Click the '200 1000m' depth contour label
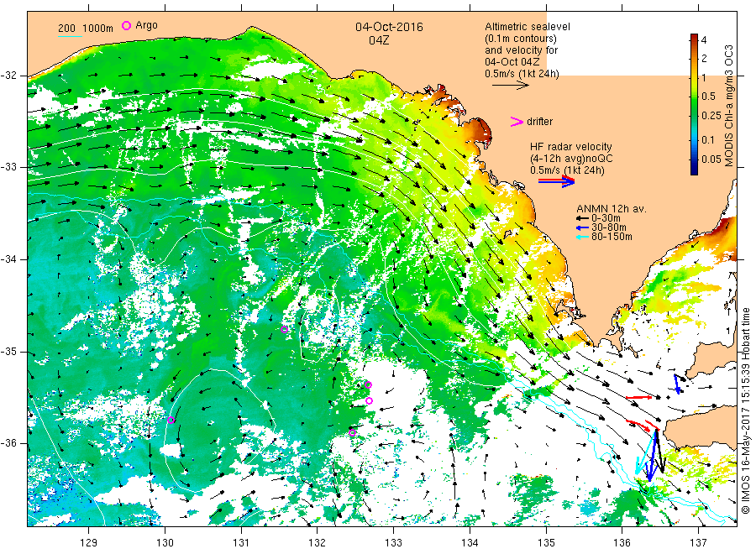Image resolution: width=756 pixels, height=554 pixels. [86, 29]
